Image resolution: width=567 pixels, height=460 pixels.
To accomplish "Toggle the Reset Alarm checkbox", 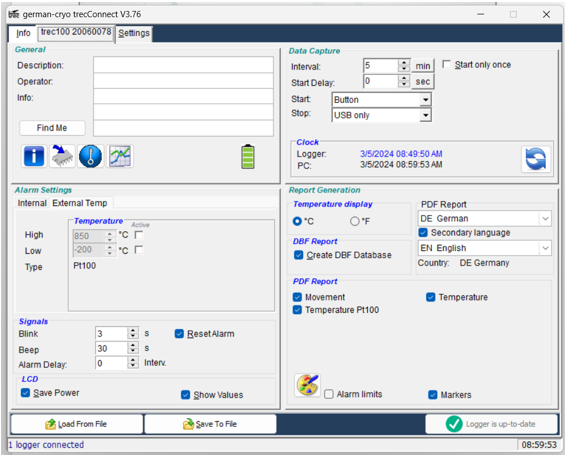I will pyautogui.click(x=179, y=334).
